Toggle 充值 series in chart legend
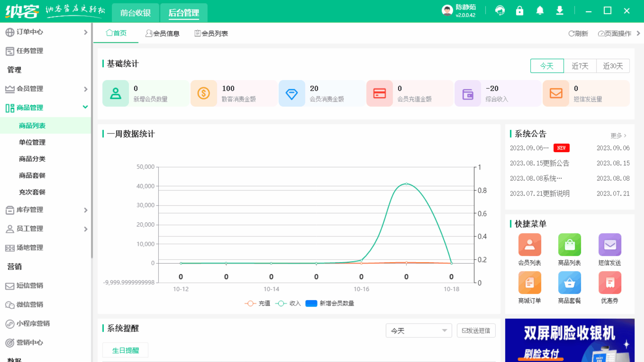Image resolution: width=644 pixels, height=362 pixels. pos(258,303)
